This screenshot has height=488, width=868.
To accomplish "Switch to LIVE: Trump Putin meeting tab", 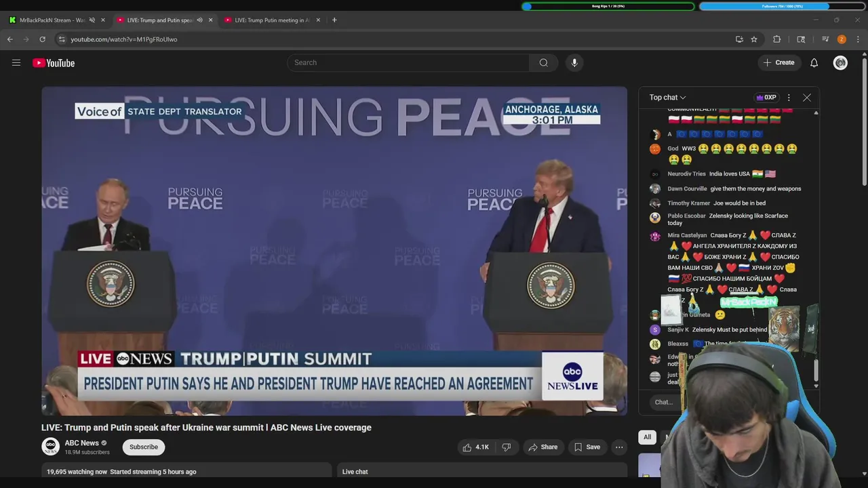I will point(271,20).
